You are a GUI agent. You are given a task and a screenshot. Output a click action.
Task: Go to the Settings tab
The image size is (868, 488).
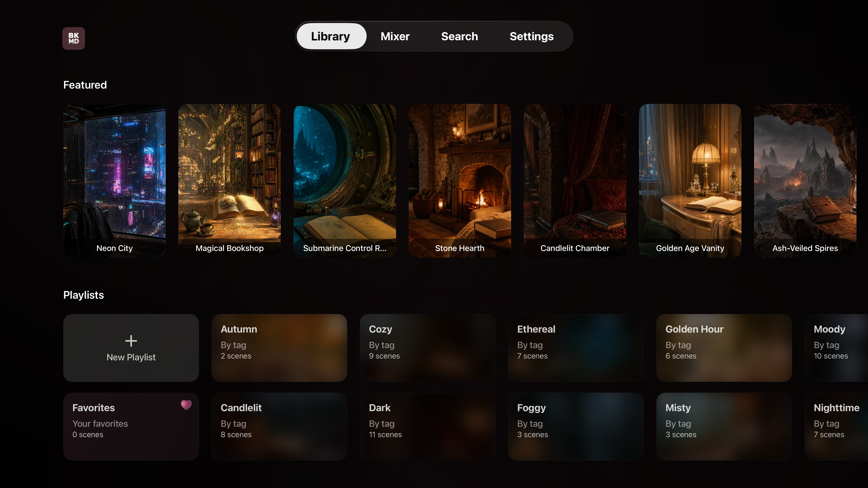531,36
